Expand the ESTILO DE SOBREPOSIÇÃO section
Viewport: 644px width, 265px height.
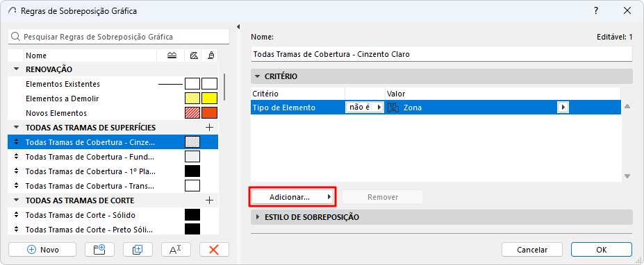point(258,217)
